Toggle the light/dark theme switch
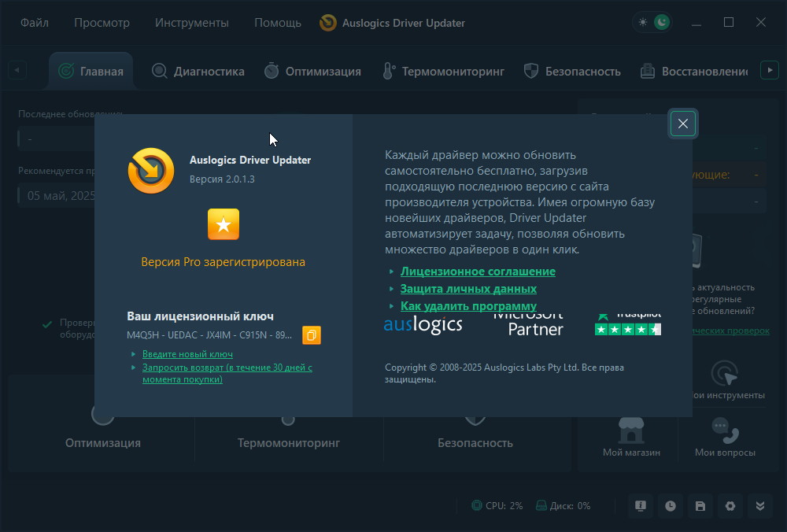 click(652, 23)
